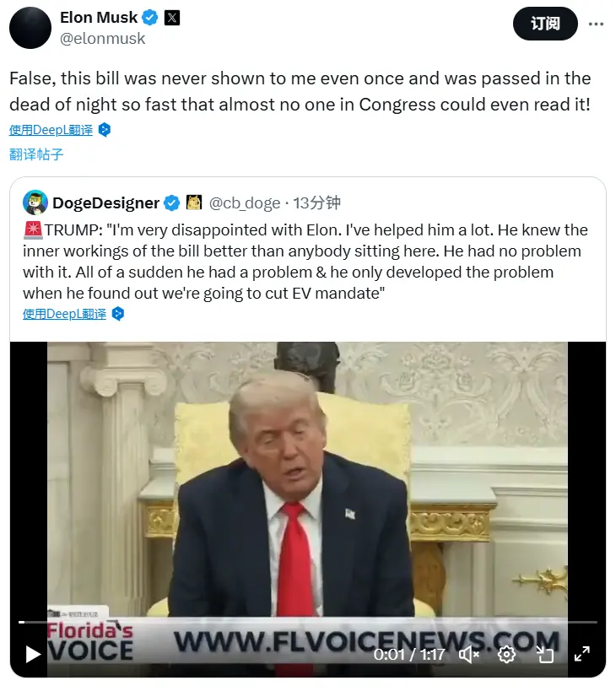Click 翻译帖子 to translate the post

coord(36,154)
